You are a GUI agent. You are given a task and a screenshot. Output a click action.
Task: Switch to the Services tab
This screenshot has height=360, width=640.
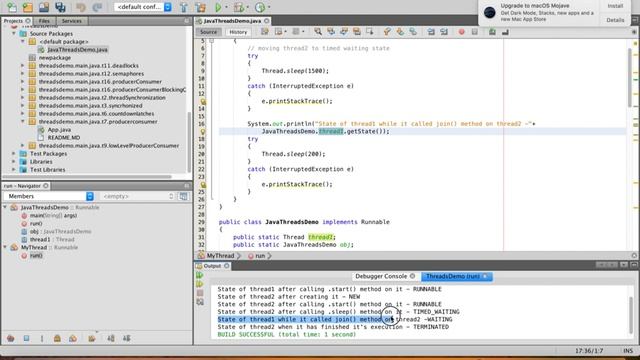[x=72, y=21]
